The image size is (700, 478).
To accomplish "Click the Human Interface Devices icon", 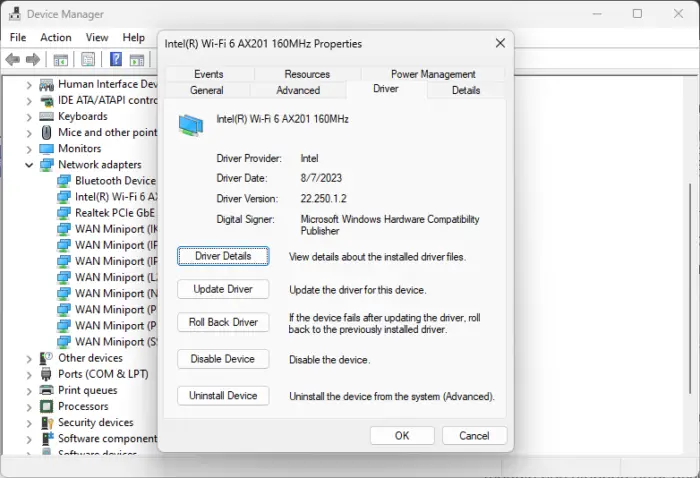I will [46, 84].
